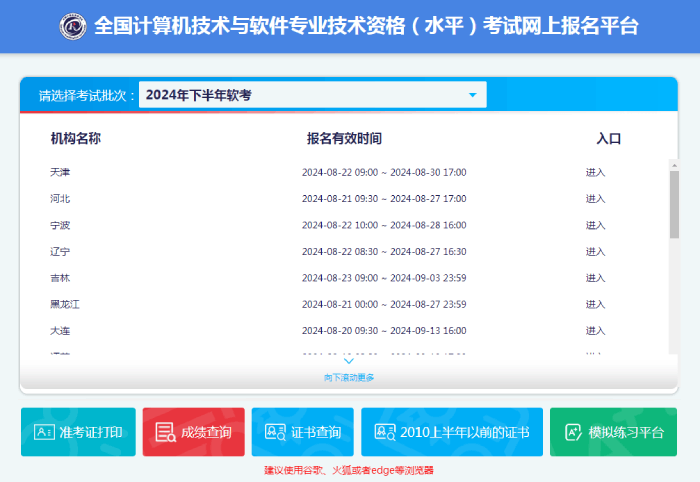Screen dimensions: 700x482
Task: Click the 机构名称 column header
Action: click(75, 138)
